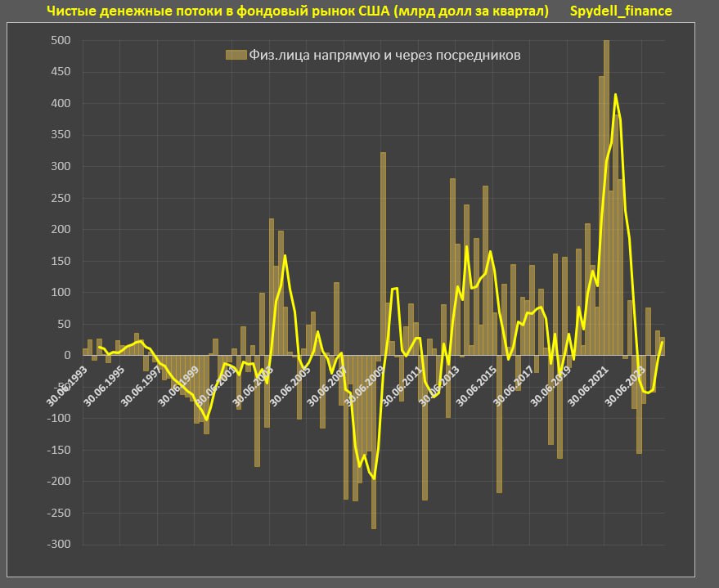This screenshot has width=719, height=588.
Task: Click the yellow line's highest peak above 400
Action: click(615, 95)
